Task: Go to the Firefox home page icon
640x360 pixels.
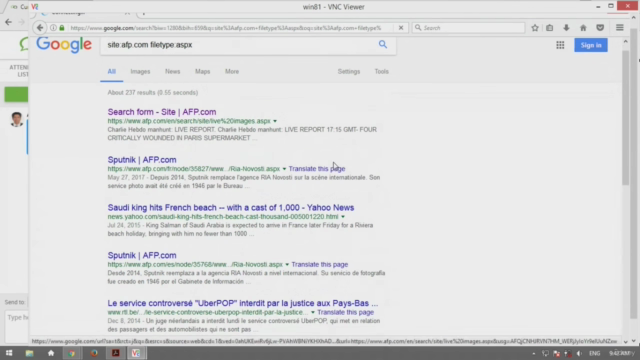Action: [583, 28]
